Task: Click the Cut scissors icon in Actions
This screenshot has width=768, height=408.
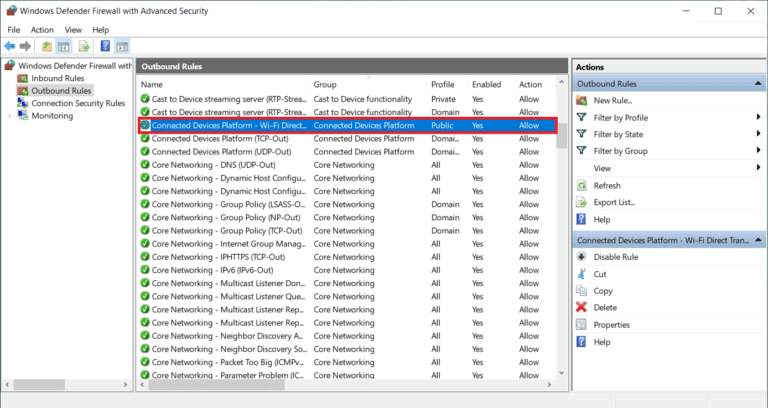Action: [x=582, y=273]
